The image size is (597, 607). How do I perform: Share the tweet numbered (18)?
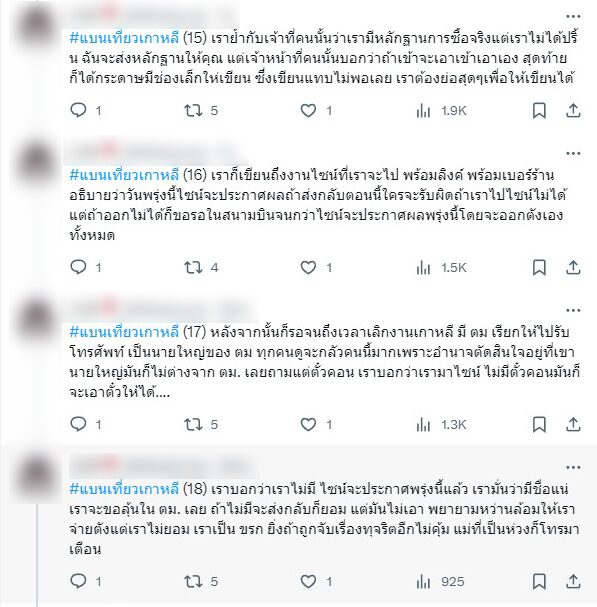(573, 581)
